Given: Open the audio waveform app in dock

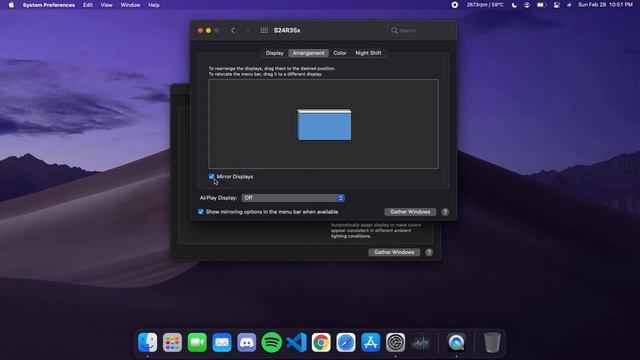Looking at the screenshot, I should point(420,342).
